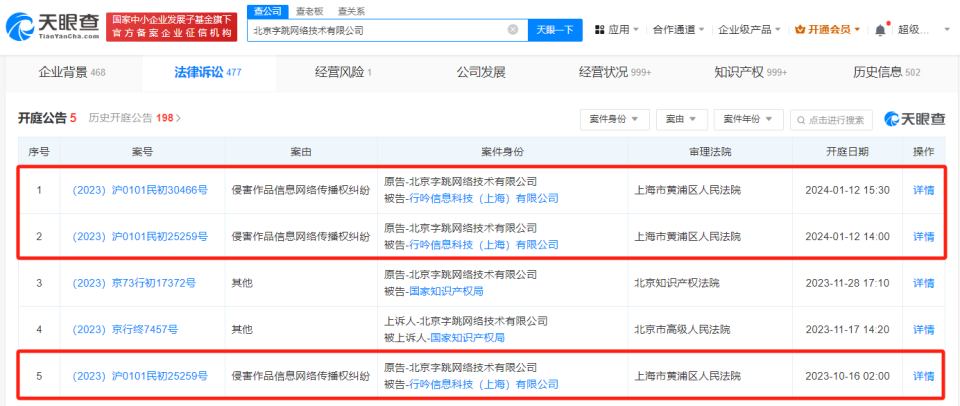Click the 案号 column header
Viewport: 960px width, 406px height.
(x=142, y=151)
